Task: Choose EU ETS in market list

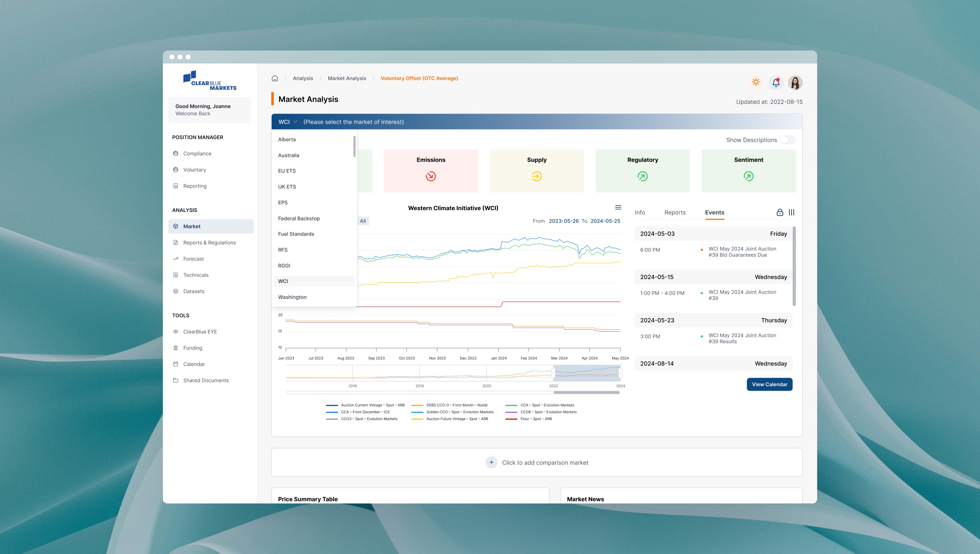Action: tap(287, 171)
